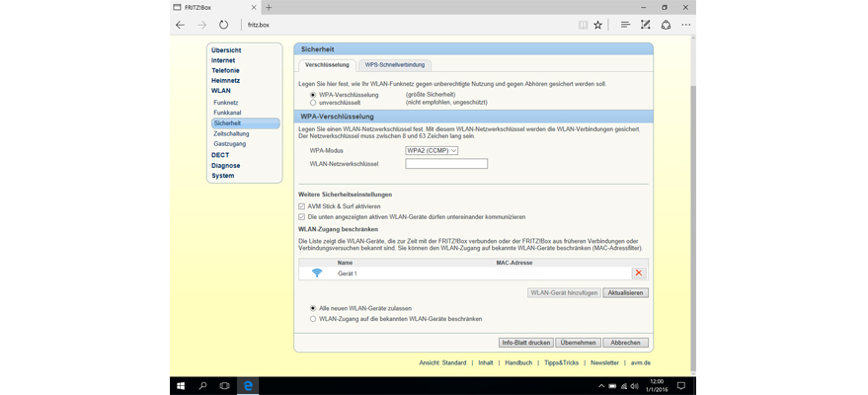Viewport: 868px width, 395px height.
Task: Open the Edge hub menu icon
Action: pos(625,25)
